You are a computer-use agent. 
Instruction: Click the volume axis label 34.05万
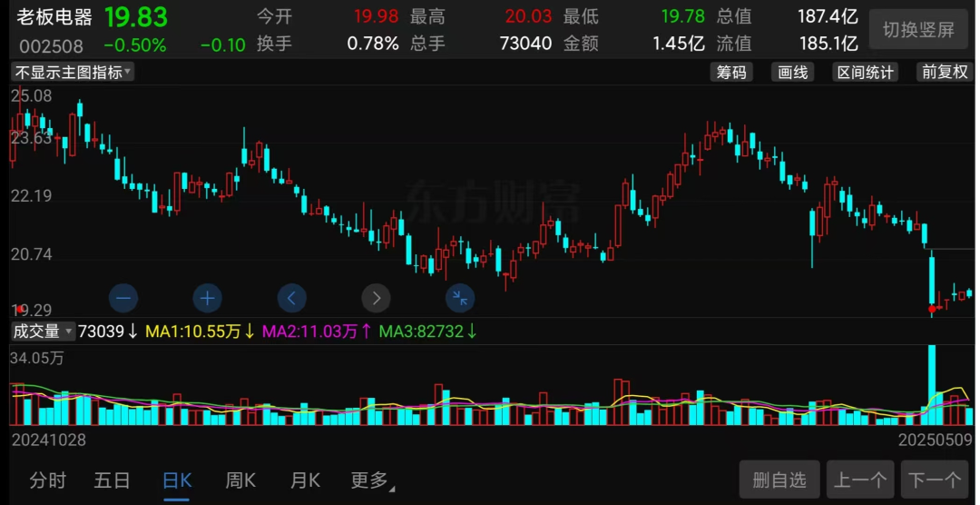[x=37, y=359]
